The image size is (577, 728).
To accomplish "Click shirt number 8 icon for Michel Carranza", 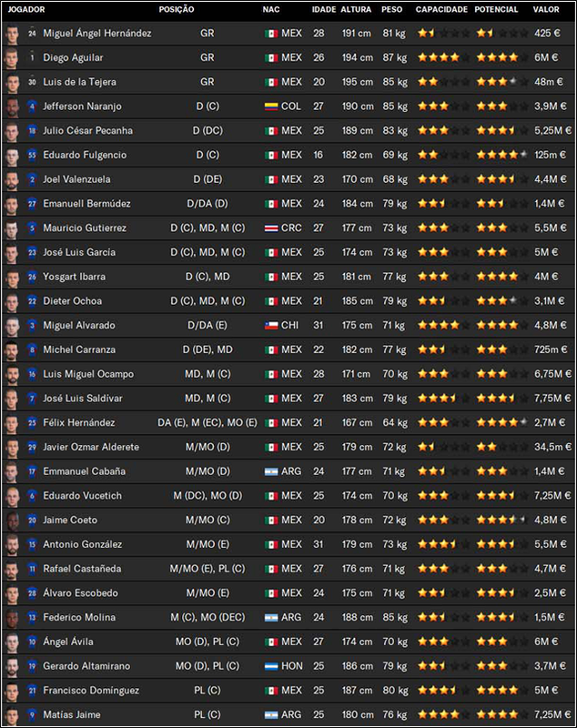I will pos(32,349).
